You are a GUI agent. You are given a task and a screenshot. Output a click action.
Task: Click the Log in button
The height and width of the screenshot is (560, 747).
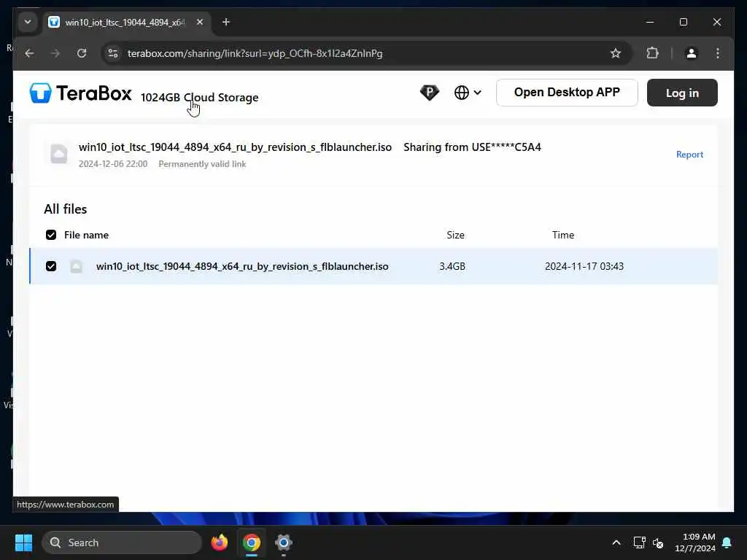point(682,93)
